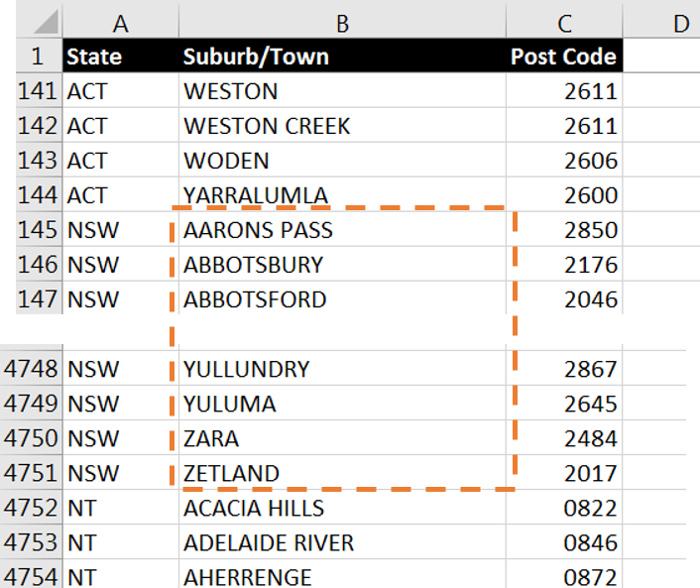Click the ACACIA HILLS cell
The width and height of the screenshot is (700, 588).
(342, 508)
